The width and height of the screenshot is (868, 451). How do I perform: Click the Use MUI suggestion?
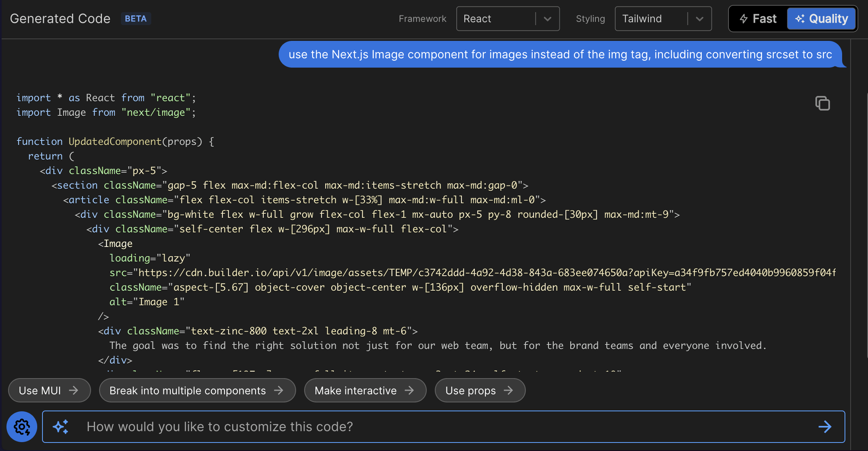point(40,390)
